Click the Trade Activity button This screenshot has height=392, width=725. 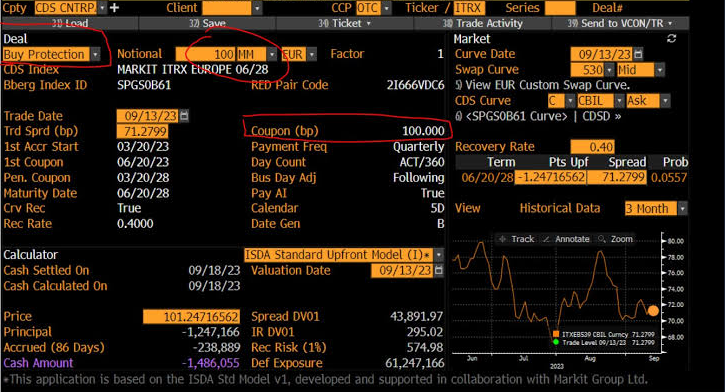(482, 23)
